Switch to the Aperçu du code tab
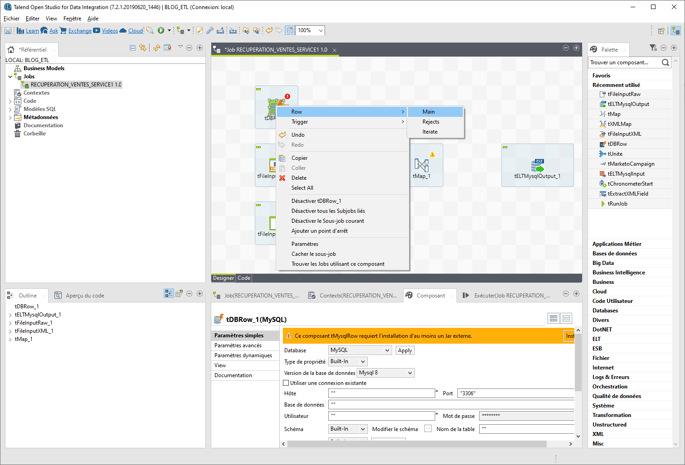 tap(79, 295)
